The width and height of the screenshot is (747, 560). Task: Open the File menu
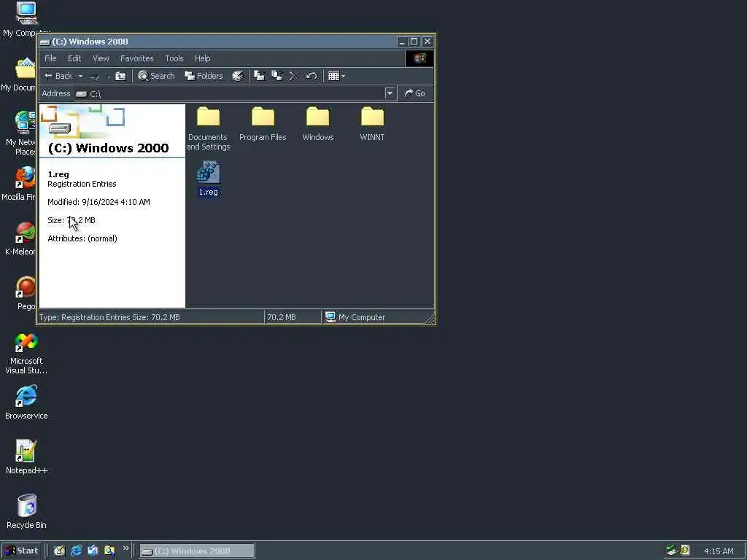pos(50,58)
